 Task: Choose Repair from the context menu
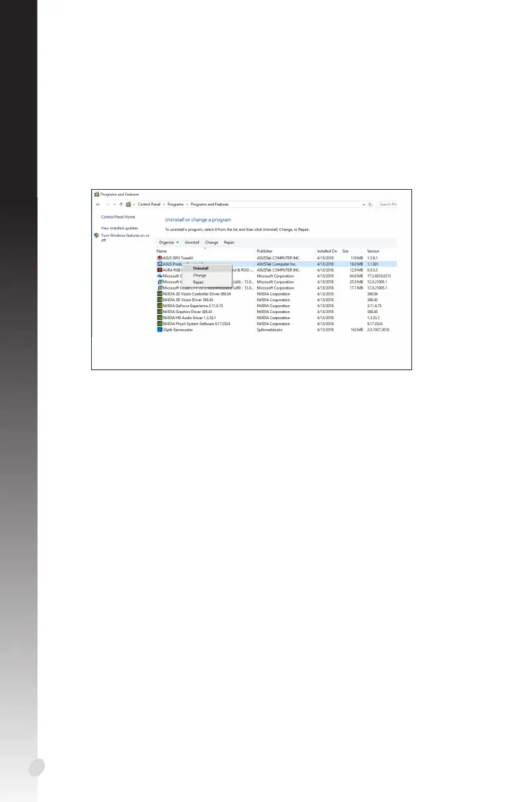pyautogui.click(x=198, y=282)
